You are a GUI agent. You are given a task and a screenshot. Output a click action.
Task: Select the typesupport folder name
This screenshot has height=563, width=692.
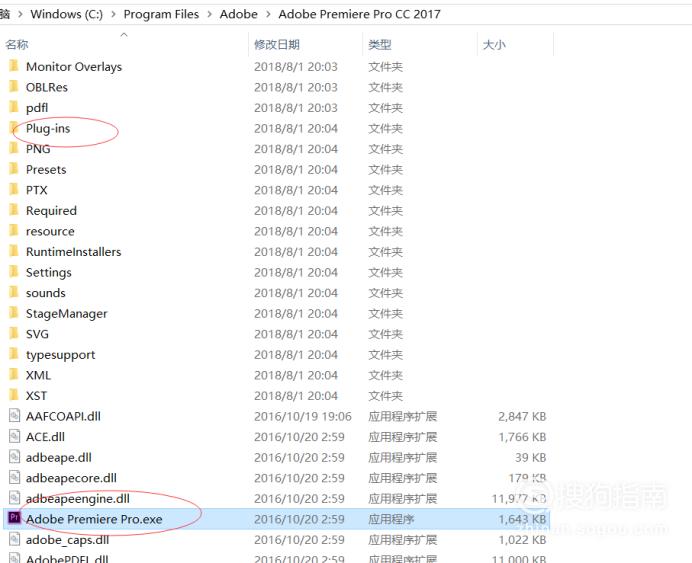pyautogui.click(x=60, y=355)
